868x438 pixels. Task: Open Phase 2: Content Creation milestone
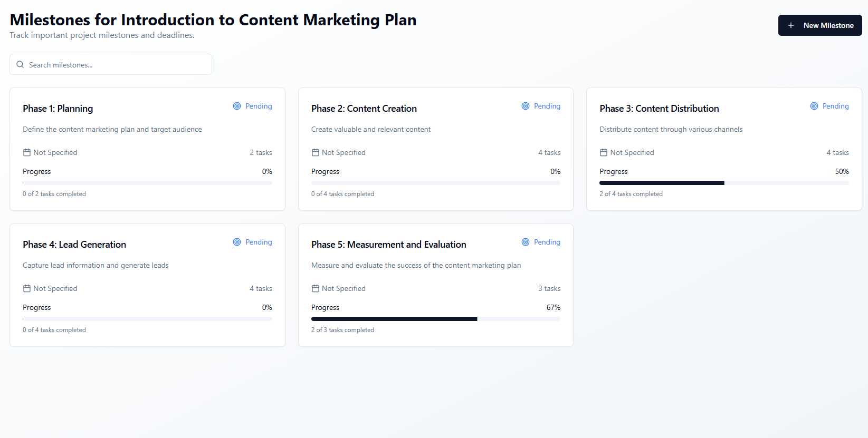click(x=364, y=109)
